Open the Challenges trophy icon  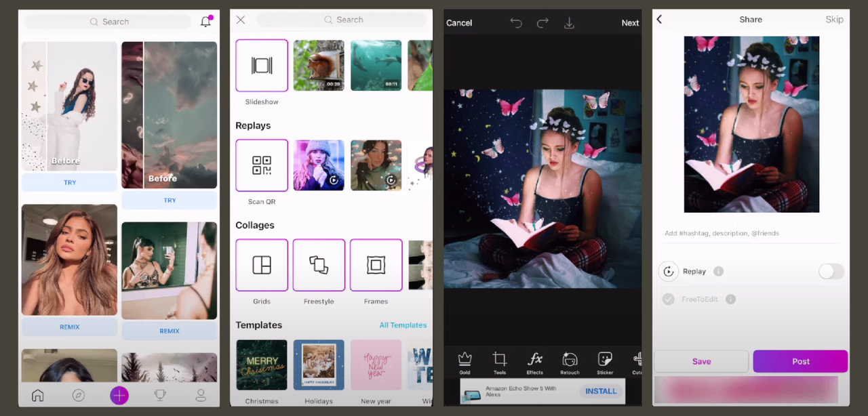pos(160,395)
